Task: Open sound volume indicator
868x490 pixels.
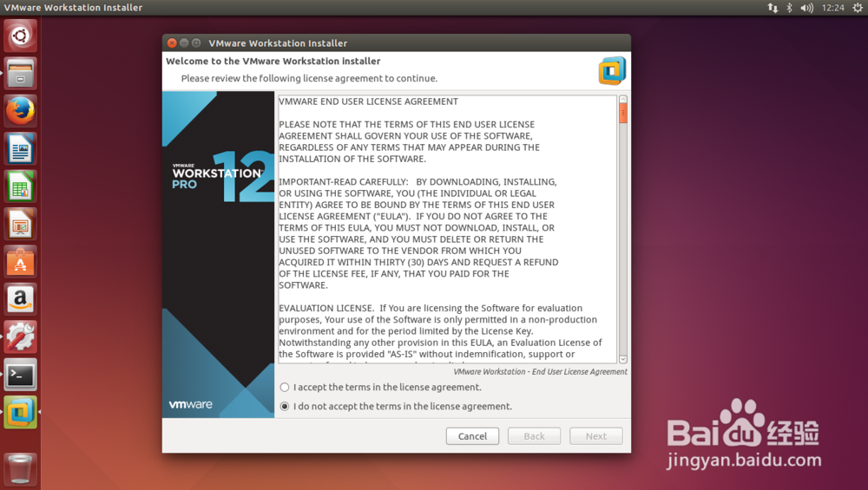Action: point(806,8)
